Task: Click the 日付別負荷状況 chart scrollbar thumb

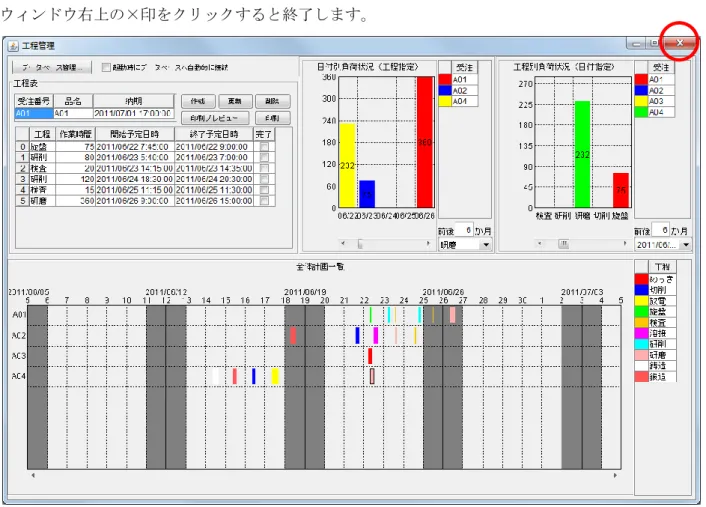Action: [360, 244]
